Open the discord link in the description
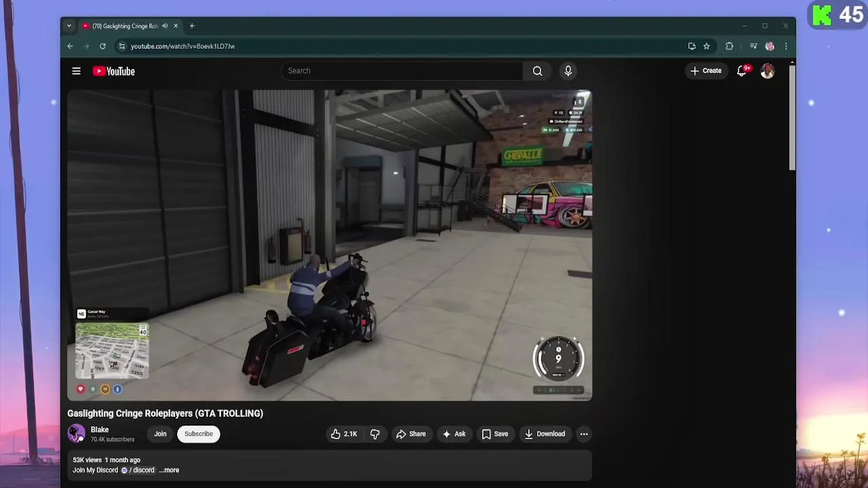The image size is (868, 488). (138, 470)
